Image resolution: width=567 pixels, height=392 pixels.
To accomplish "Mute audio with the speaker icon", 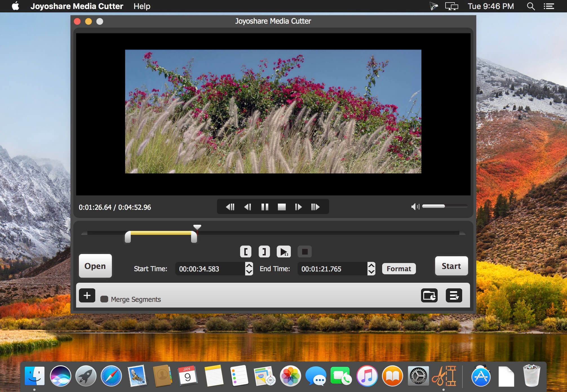I will click(x=415, y=207).
